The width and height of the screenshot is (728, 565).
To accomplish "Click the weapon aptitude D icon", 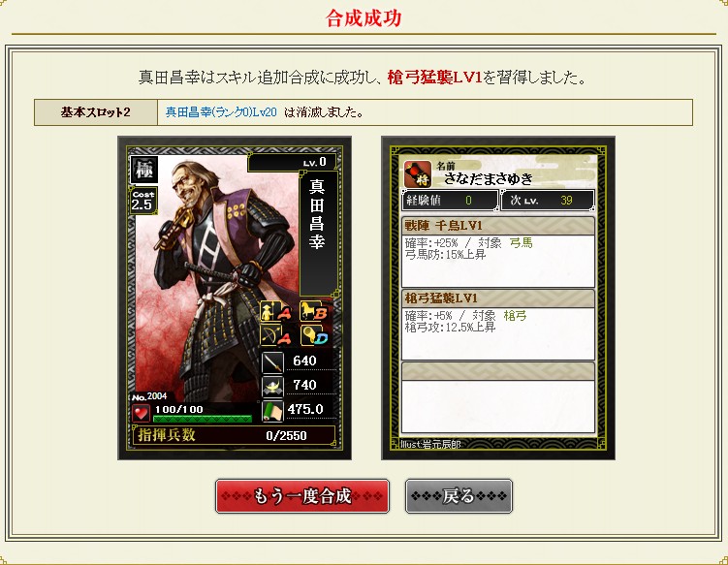I will coord(315,335).
